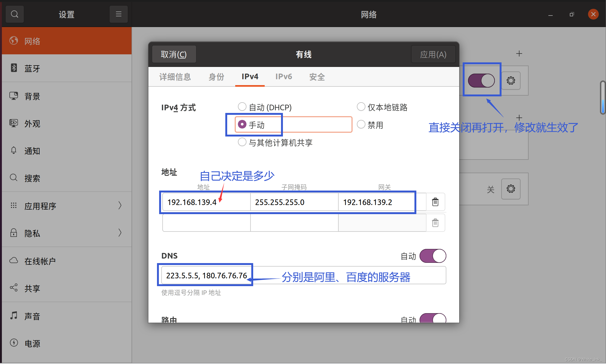Toggle the wired network connection on/off
The image size is (606, 364).
pos(482,80)
